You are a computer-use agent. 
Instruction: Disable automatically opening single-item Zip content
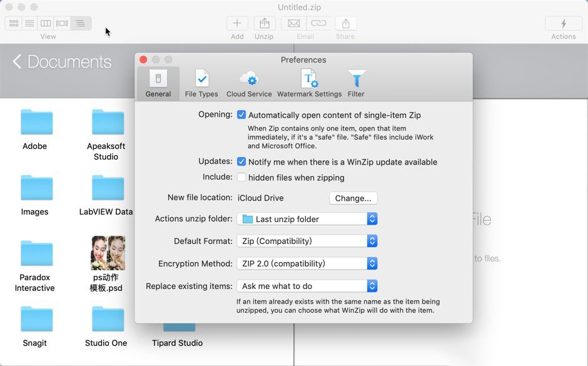pyautogui.click(x=241, y=114)
